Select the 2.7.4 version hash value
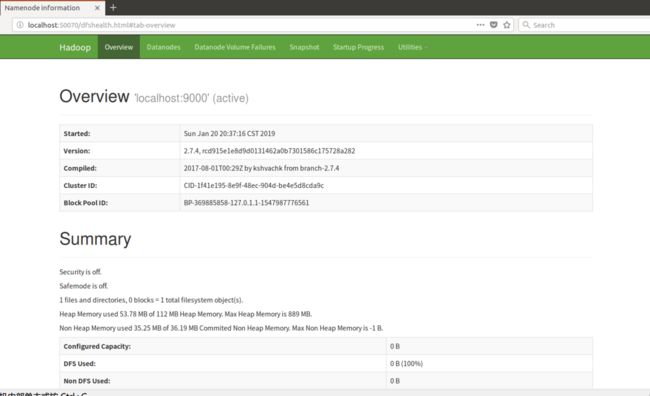This screenshot has width=650, height=396. (x=269, y=151)
